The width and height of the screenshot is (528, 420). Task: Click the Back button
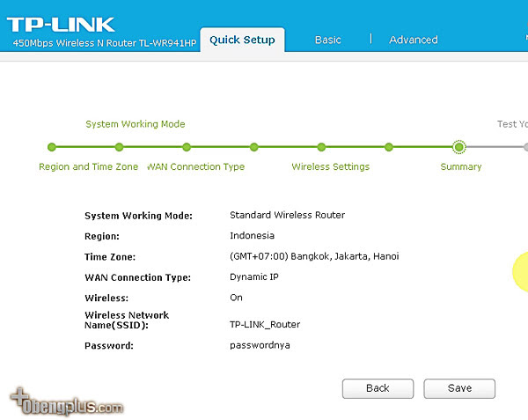pos(378,388)
